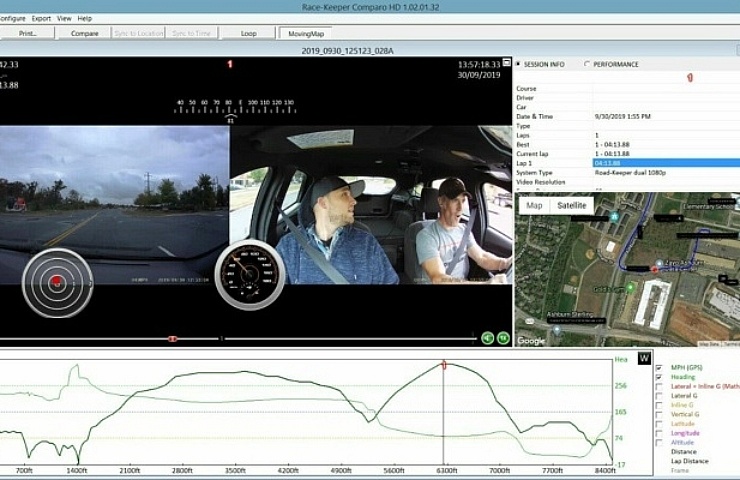740x480 pixels.
Task: Click the Current lap value row
Action: click(x=627, y=154)
